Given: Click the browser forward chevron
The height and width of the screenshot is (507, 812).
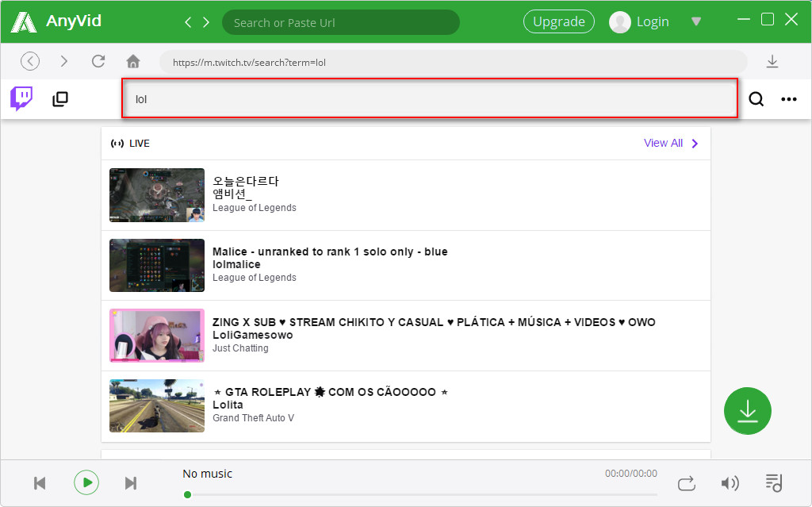Looking at the screenshot, I should pyautogui.click(x=63, y=61).
